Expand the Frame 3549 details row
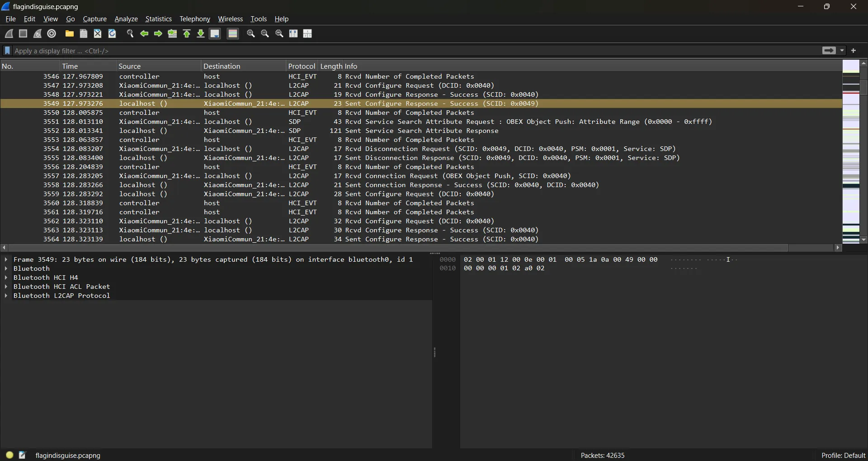Image resolution: width=868 pixels, height=461 pixels. 6,259
